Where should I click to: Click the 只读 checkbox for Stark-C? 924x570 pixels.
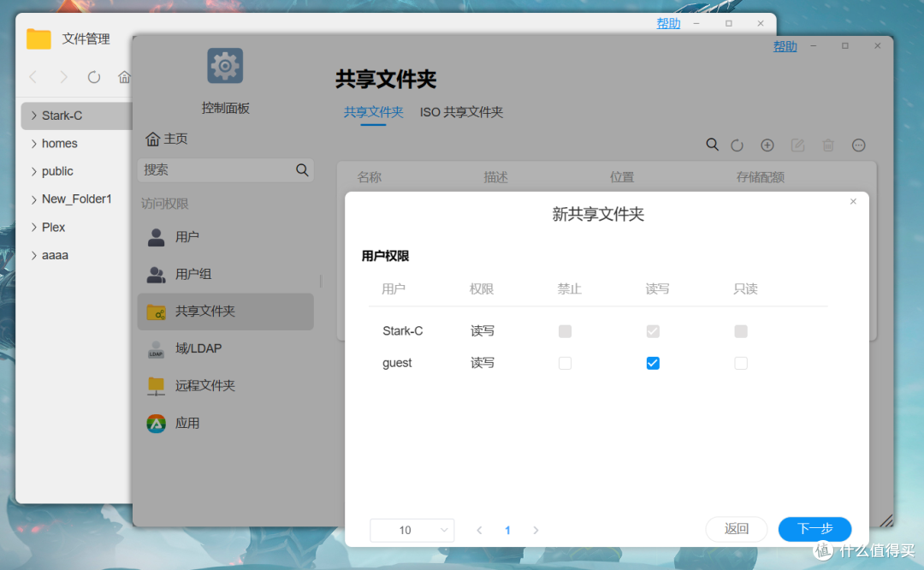(741, 331)
